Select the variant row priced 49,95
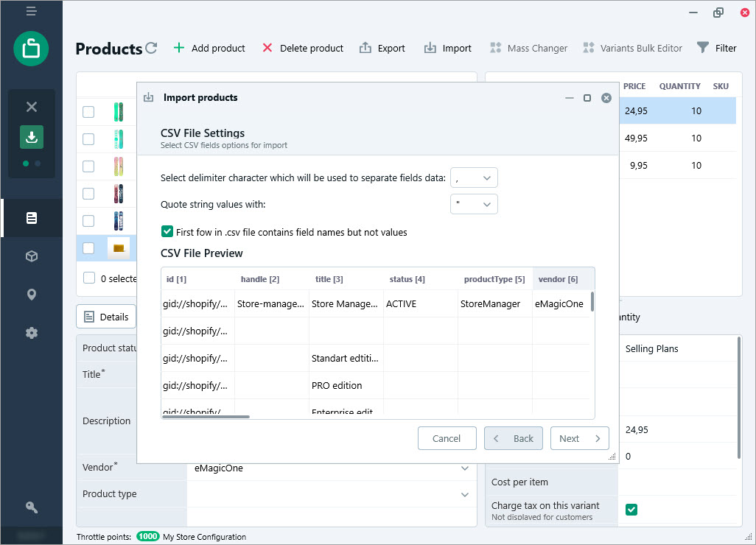 (x=677, y=138)
